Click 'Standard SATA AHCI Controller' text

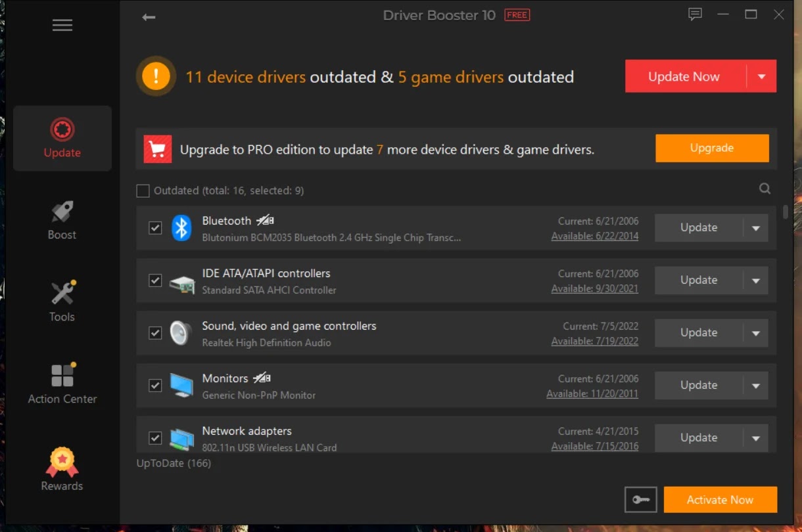click(x=269, y=290)
